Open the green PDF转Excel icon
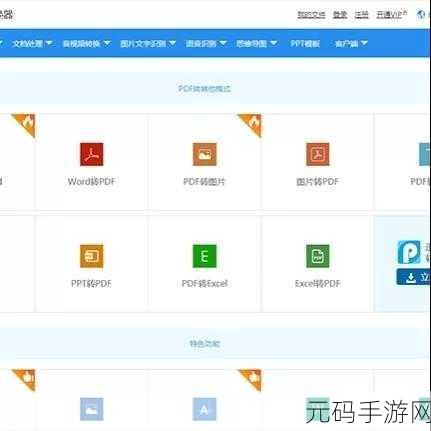This screenshot has height=431, width=431. (x=205, y=256)
